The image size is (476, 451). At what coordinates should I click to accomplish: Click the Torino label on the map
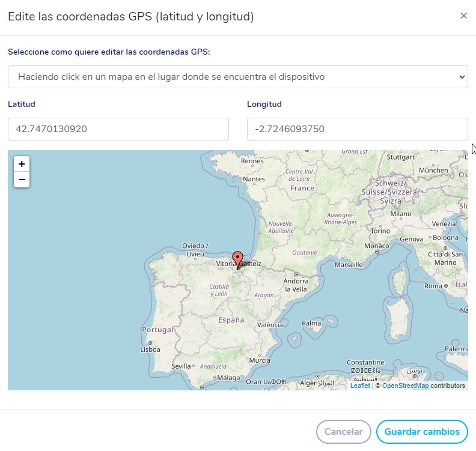click(380, 231)
